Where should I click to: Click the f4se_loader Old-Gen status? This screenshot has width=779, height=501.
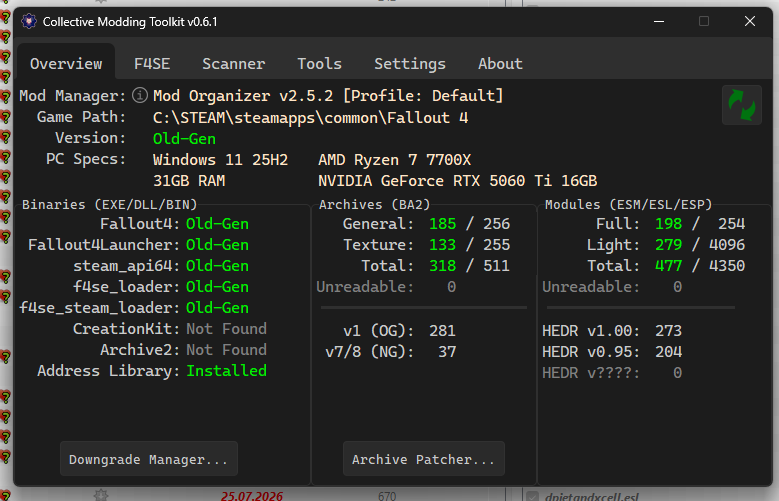point(217,286)
